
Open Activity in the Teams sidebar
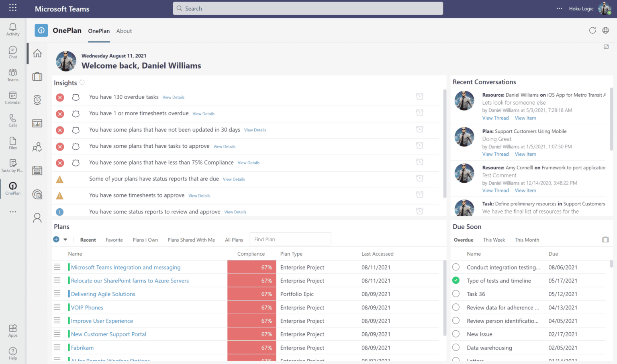pyautogui.click(x=13, y=29)
